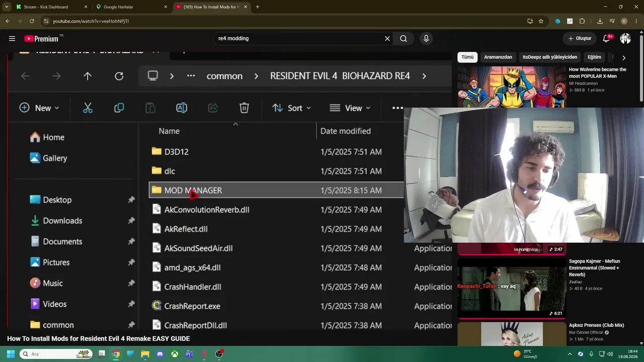The width and height of the screenshot is (644, 362).
Task: Open the Windows Start menu
Action: click(11, 354)
